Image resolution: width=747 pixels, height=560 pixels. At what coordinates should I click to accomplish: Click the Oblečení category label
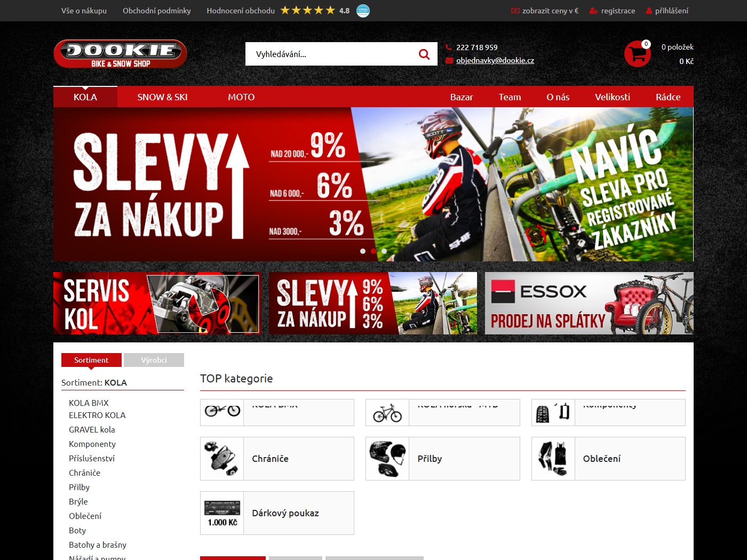pyautogui.click(x=602, y=459)
